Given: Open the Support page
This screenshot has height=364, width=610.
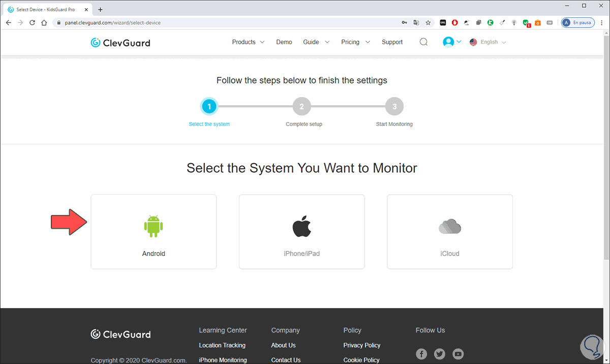Looking at the screenshot, I should (x=392, y=42).
